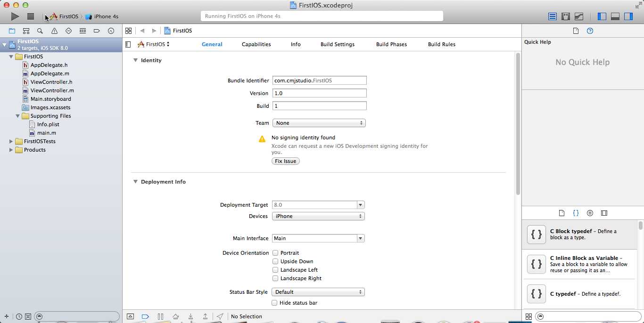Collapse the Supporting Files group
This screenshot has height=323, width=644.
click(x=17, y=116)
